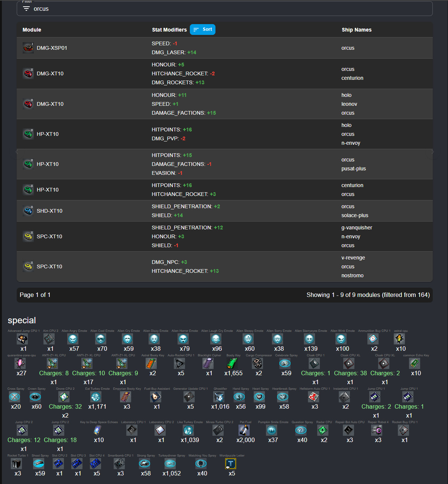
Task: Click the Turkeydinner Spray icon
Action: 170,464
